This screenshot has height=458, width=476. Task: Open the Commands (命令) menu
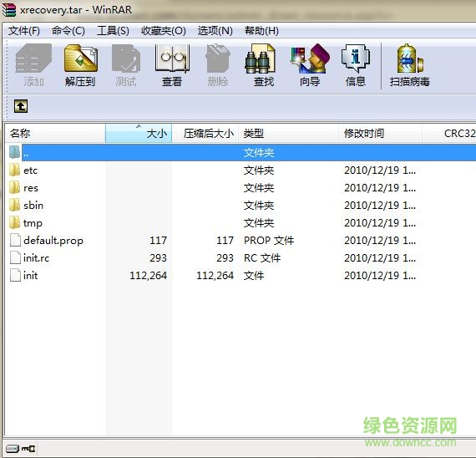click(x=68, y=31)
